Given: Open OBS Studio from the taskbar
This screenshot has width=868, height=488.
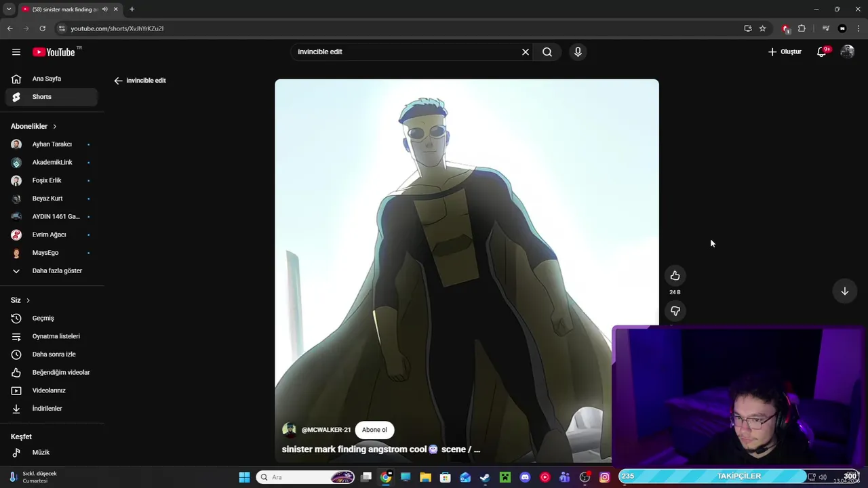Looking at the screenshot, I should [x=585, y=477].
